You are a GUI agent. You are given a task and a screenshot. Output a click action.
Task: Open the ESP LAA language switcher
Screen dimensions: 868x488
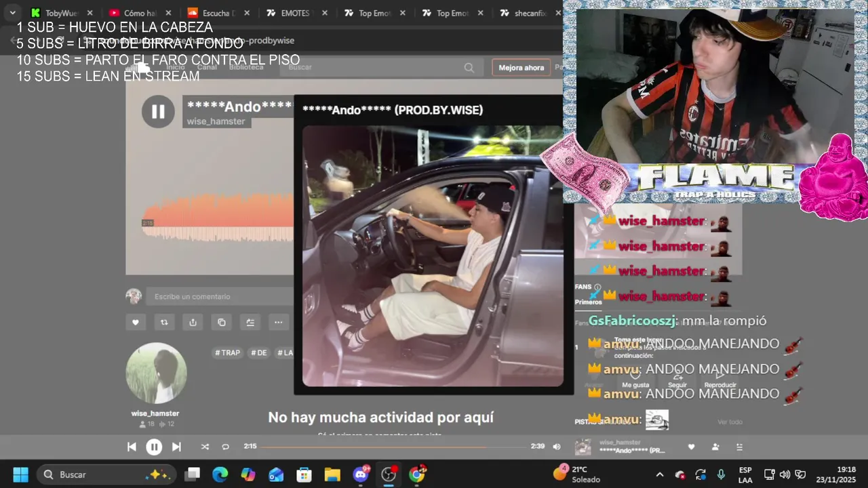(745, 474)
